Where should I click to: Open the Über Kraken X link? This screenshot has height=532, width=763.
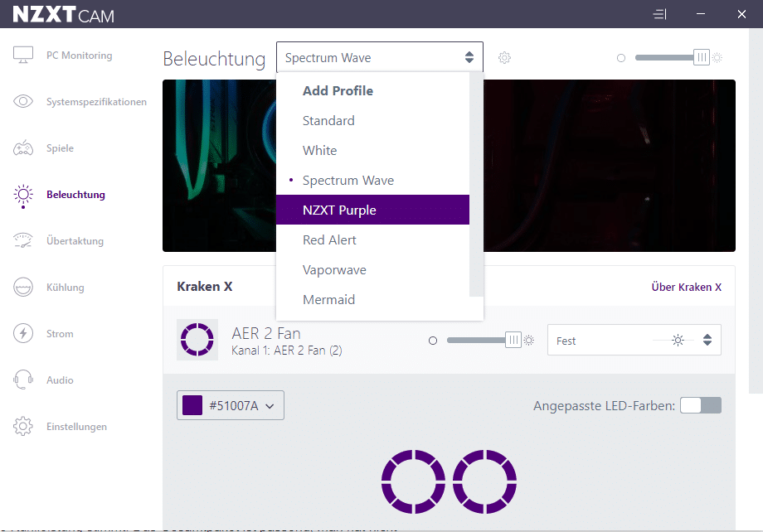point(686,288)
